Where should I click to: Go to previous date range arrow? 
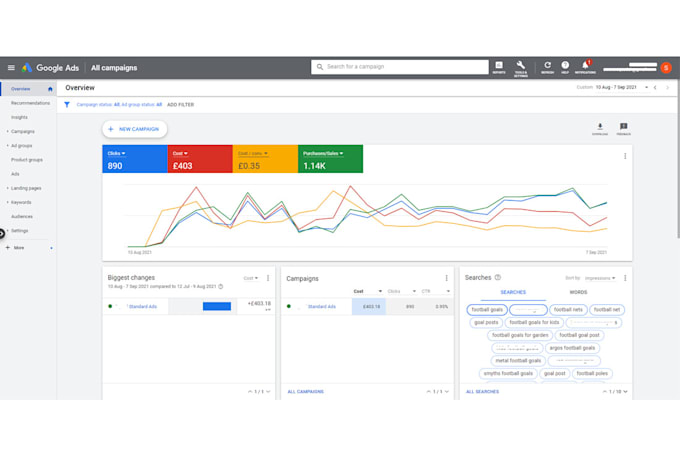point(655,87)
